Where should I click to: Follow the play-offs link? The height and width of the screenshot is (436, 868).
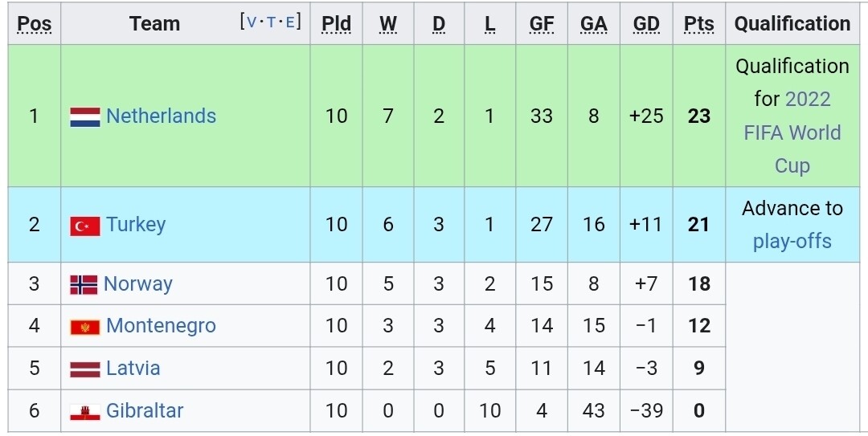(x=792, y=242)
